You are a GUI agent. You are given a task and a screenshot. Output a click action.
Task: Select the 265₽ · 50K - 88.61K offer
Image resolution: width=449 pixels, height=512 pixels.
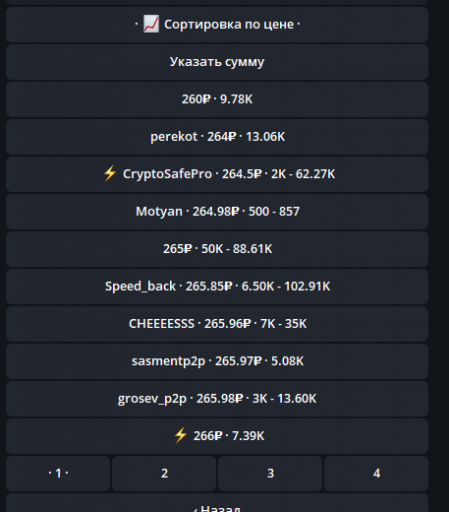(217, 249)
